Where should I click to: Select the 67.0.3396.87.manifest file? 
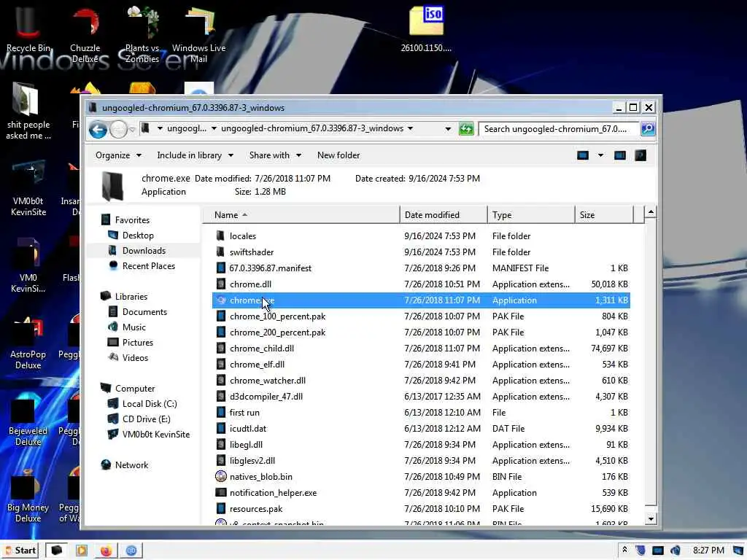(x=270, y=268)
